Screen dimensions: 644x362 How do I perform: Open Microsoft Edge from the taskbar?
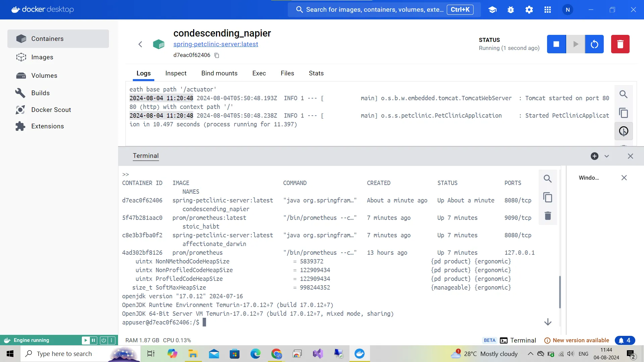256,354
